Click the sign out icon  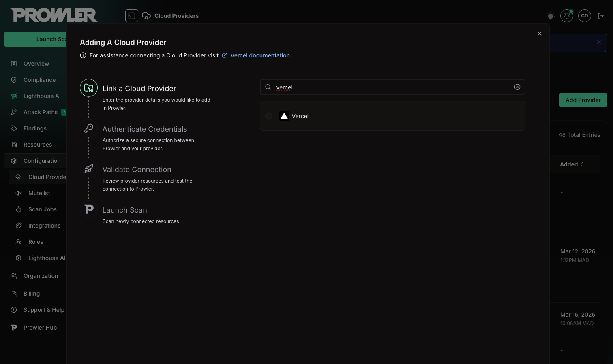601,16
